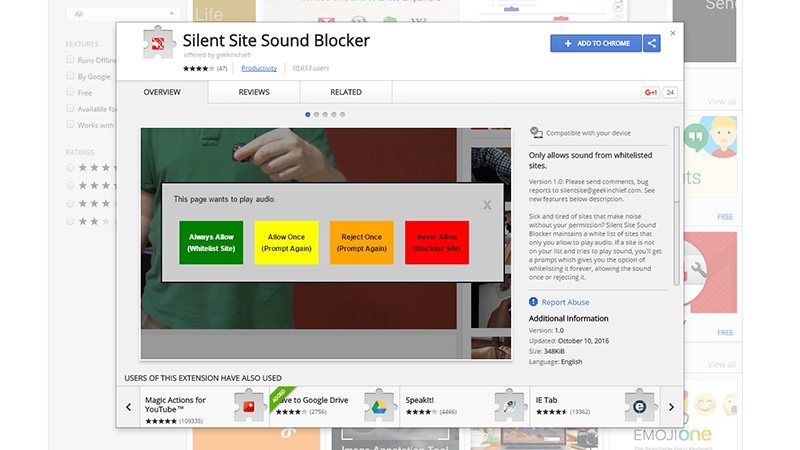Show next related extensions with right arrow
This screenshot has height=450, width=800.
click(x=671, y=407)
